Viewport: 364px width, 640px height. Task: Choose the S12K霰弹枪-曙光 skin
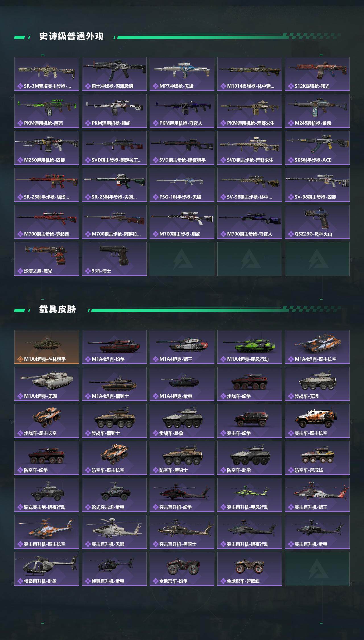tap(317, 74)
